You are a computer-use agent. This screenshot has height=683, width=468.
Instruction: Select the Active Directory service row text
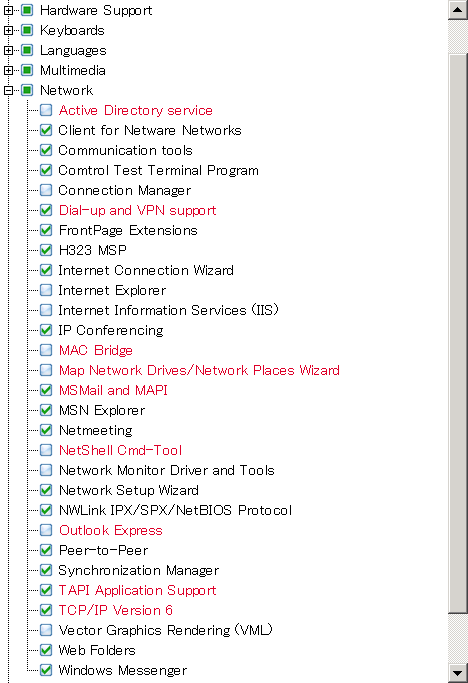[136, 110]
